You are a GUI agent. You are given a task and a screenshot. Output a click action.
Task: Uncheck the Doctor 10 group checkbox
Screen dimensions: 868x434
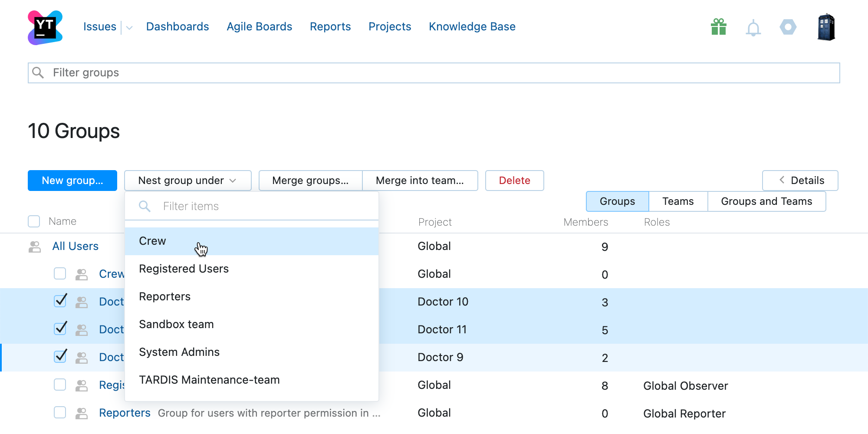pos(60,301)
